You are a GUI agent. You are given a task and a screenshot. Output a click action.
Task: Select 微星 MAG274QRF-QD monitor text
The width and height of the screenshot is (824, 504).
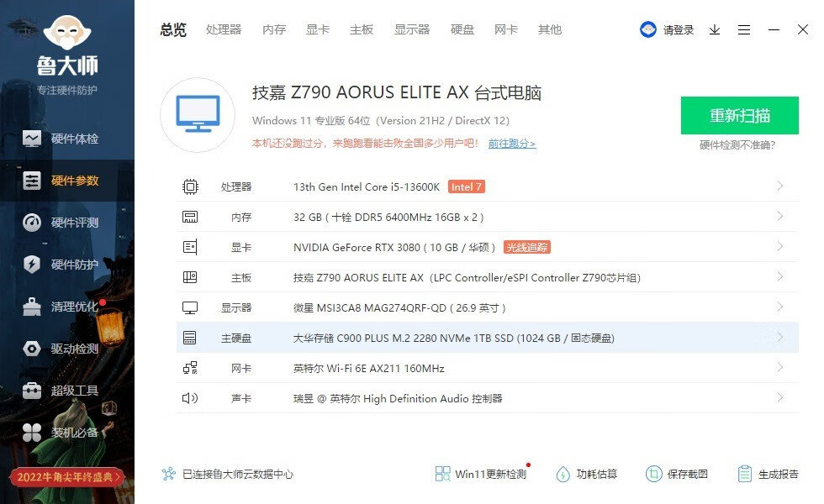(399, 307)
